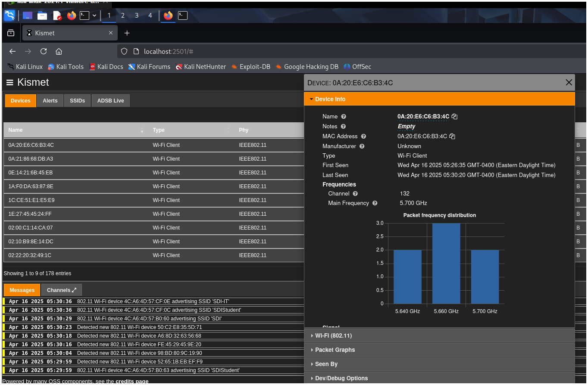Click the help icon next to Notes
Viewport: 588px width, 385px height.
[x=343, y=127]
